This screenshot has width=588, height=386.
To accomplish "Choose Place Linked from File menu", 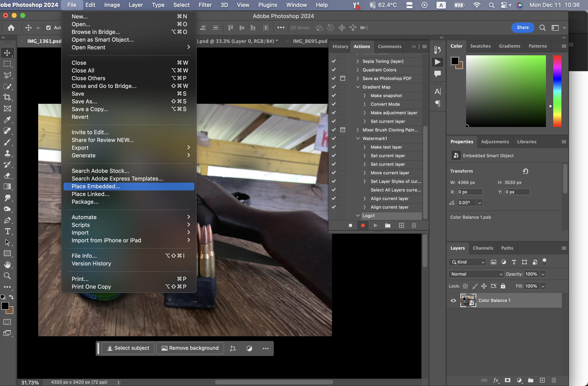I will pos(90,194).
